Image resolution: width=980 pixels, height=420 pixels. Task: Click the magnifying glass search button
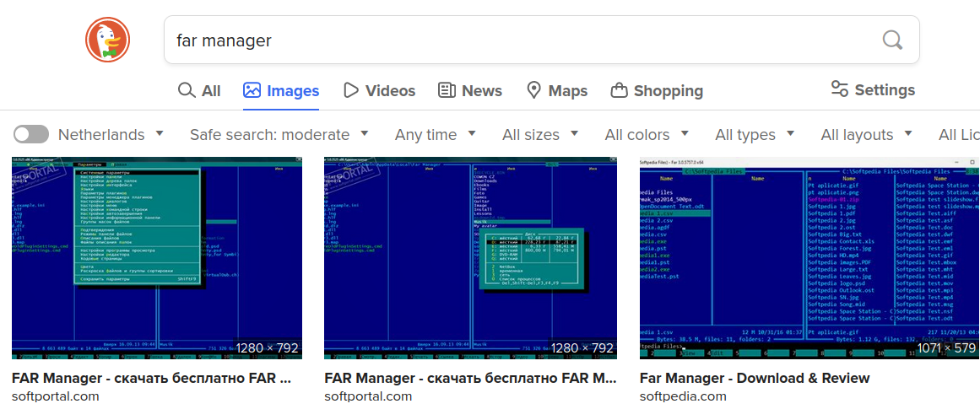pyautogui.click(x=892, y=40)
